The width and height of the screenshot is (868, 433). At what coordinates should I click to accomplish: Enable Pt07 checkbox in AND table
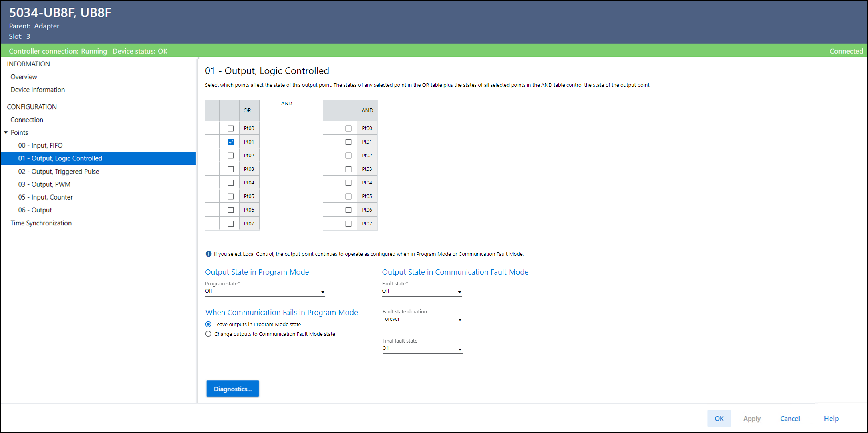pyautogui.click(x=348, y=224)
